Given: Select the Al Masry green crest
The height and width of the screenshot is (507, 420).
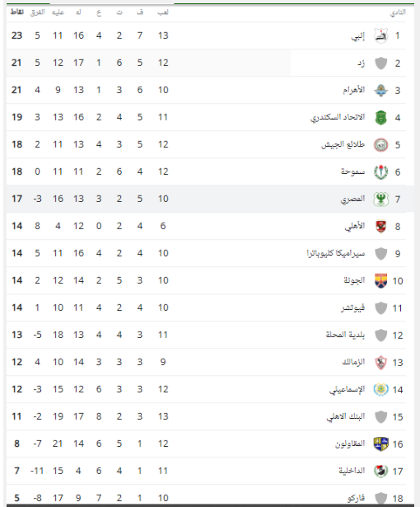Looking at the screenshot, I should (x=381, y=199).
